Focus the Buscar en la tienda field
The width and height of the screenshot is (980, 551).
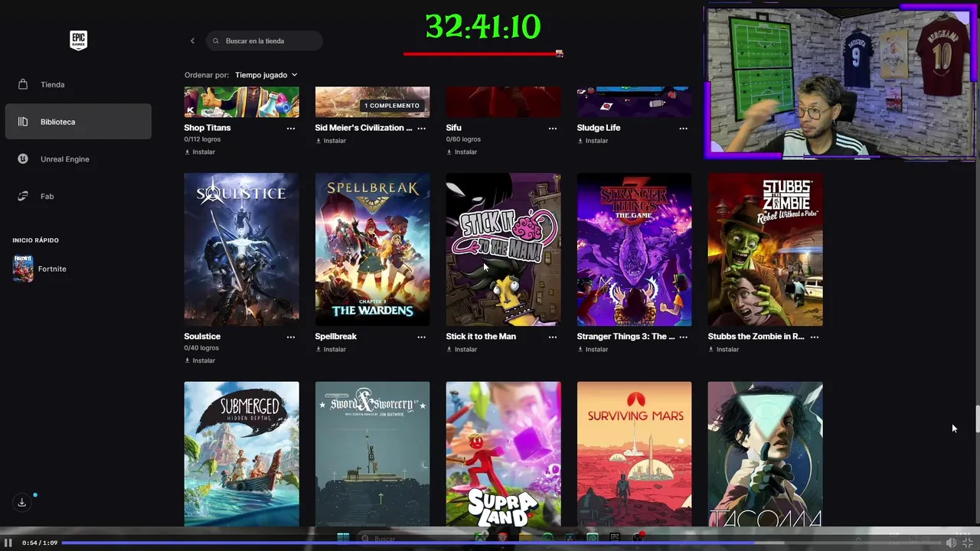click(x=264, y=41)
